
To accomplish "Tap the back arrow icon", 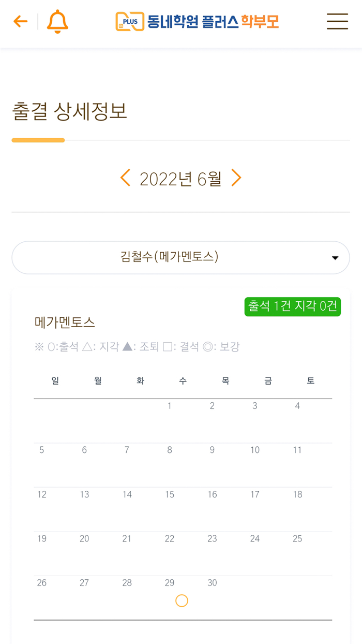I will 19,22.
